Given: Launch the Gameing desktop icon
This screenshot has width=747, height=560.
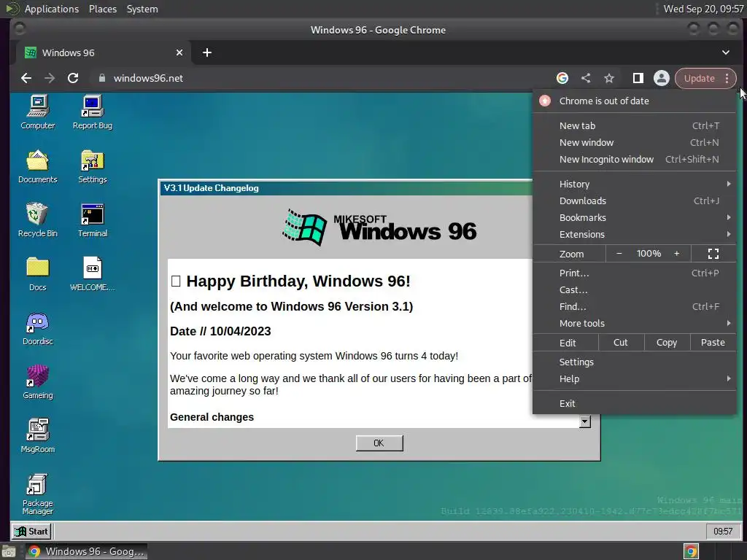Looking at the screenshot, I should [38, 382].
